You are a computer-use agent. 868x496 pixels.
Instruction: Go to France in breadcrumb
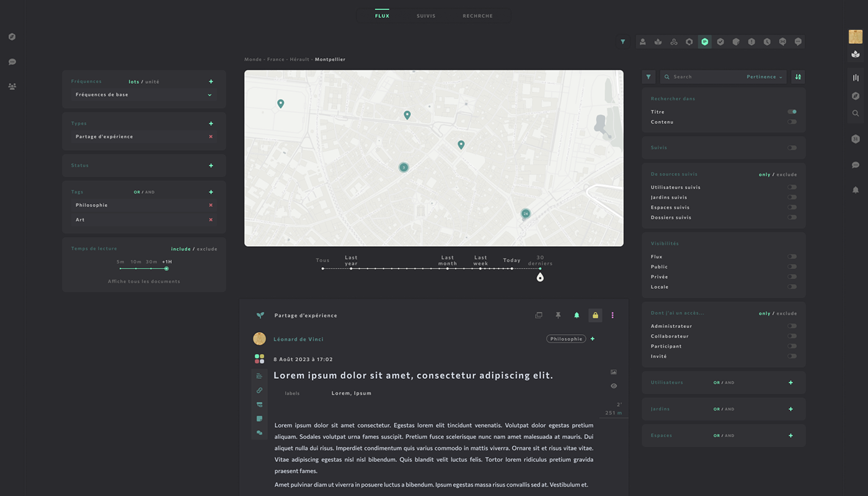pyautogui.click(x=276, y=60)
